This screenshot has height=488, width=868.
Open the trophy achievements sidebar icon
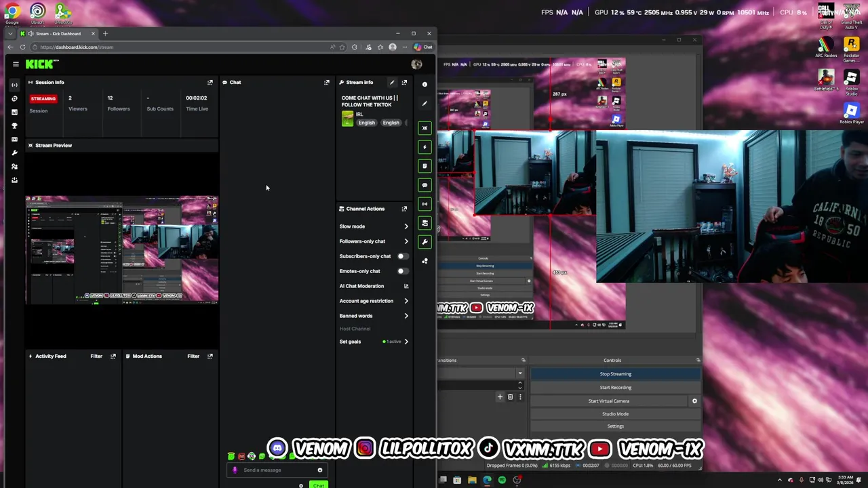point(14,125)
